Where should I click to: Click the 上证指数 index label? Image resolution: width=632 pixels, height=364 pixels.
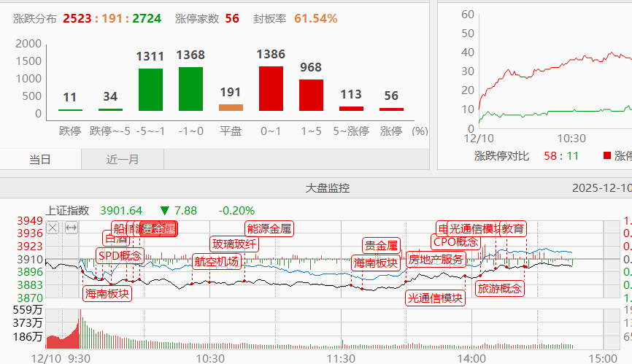pos(67,210)
